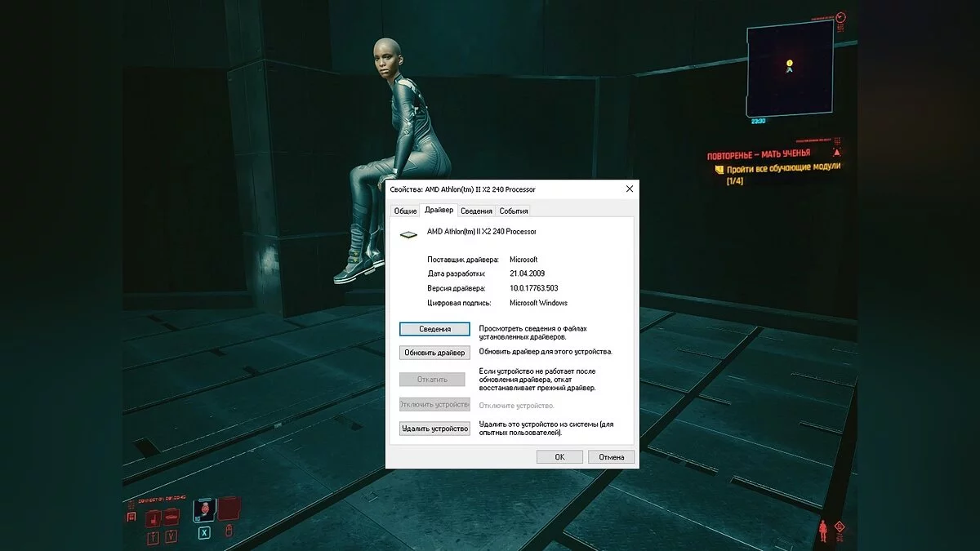Viewport: 980px width, 551px height.
Task: Click the mouse button icon in the HUD
Action: click(x=229, y=531)
